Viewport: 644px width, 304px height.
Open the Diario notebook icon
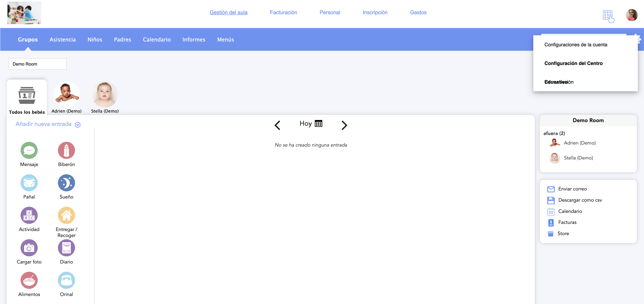(66, 248)
